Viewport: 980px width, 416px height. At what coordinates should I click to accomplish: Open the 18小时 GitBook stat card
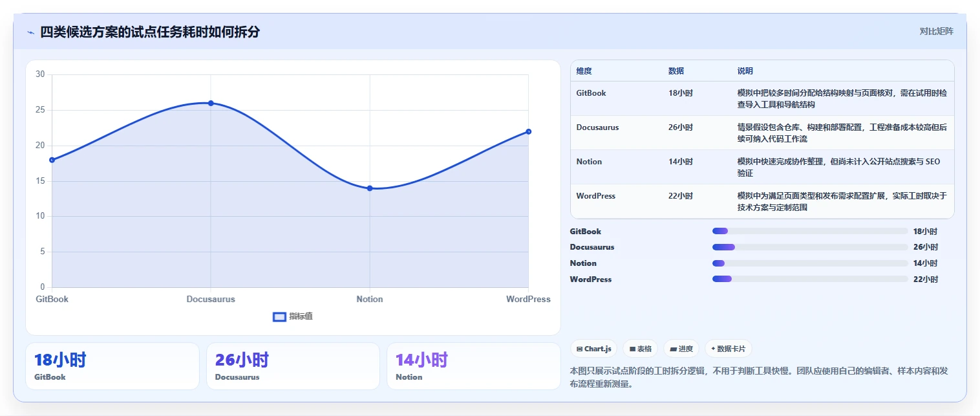point(112,366)
